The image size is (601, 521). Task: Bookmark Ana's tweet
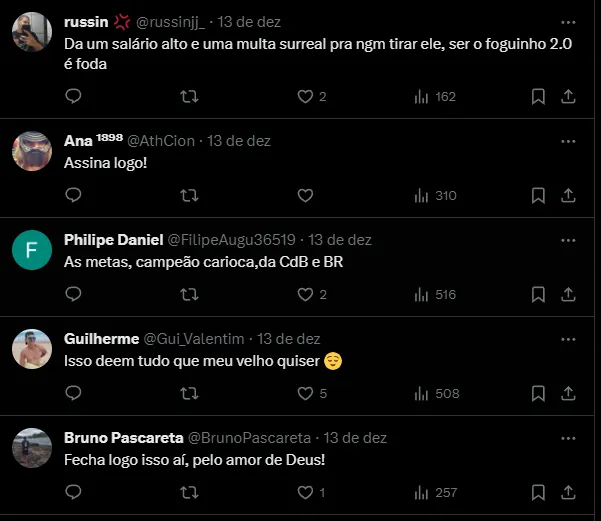click(538, 195)
